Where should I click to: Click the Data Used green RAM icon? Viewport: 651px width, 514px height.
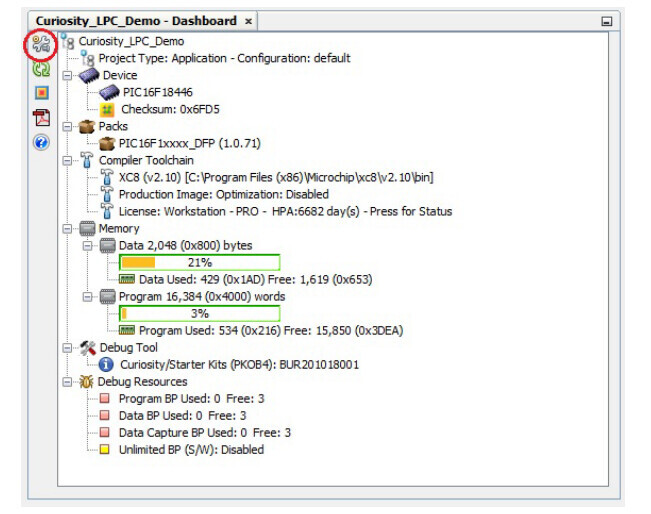[x=127, y=279]
